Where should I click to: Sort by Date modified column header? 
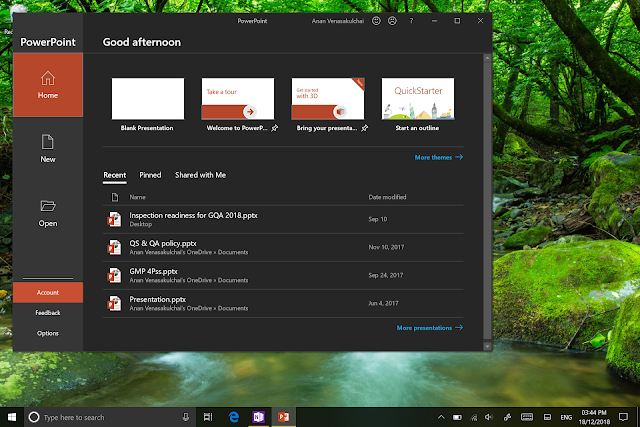click(x=387, y=197)
